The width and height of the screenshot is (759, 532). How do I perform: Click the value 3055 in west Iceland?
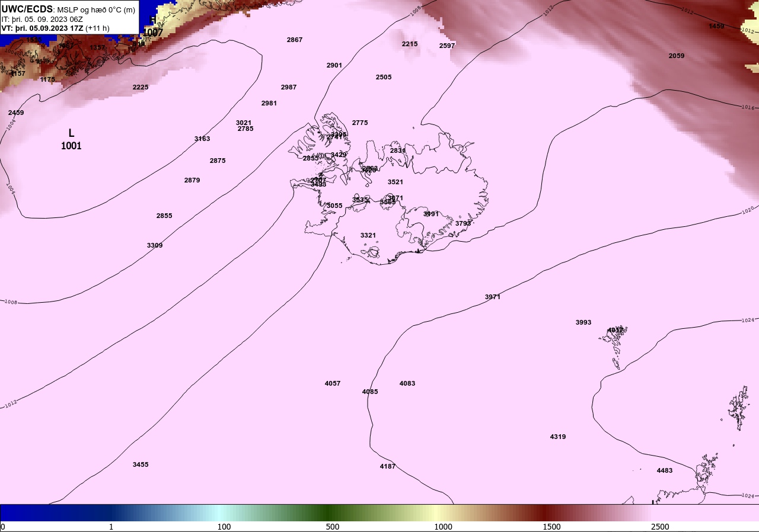[334, 206]
